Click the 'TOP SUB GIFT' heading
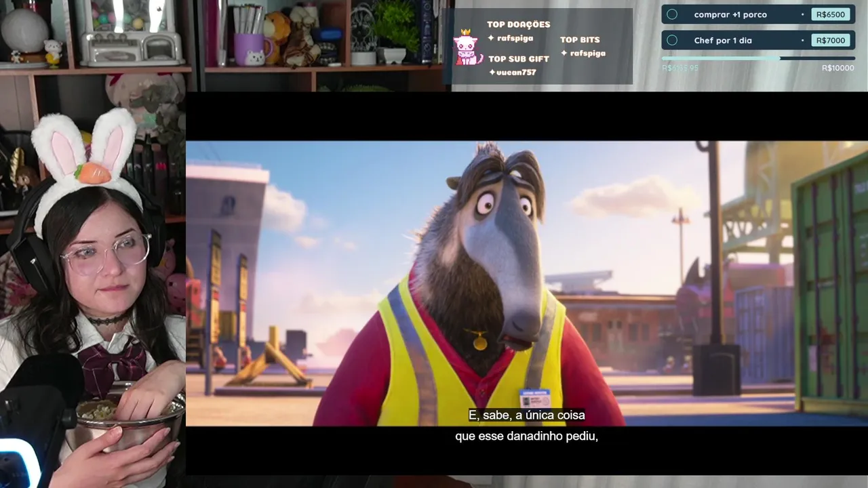The image size is (868, 488). click(519, 59)
